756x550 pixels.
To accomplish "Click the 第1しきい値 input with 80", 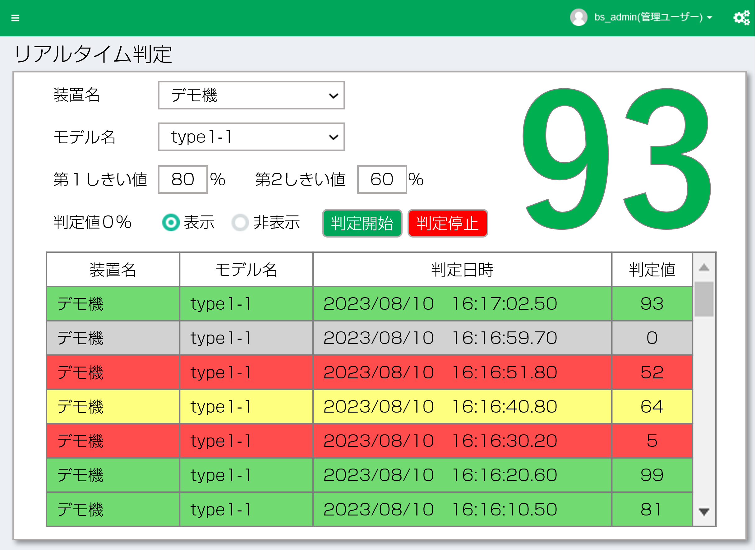I will tap(183, 179).
